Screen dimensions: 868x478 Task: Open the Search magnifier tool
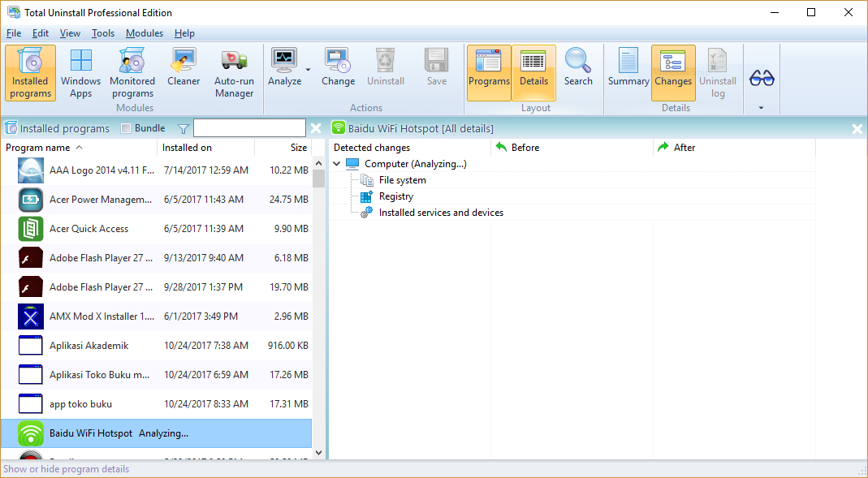click(578, 67)
